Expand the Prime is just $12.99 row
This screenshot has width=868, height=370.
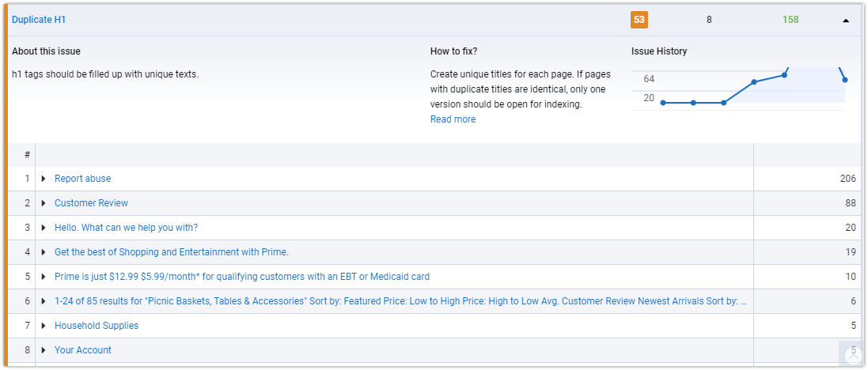click(x=44, y=277)
